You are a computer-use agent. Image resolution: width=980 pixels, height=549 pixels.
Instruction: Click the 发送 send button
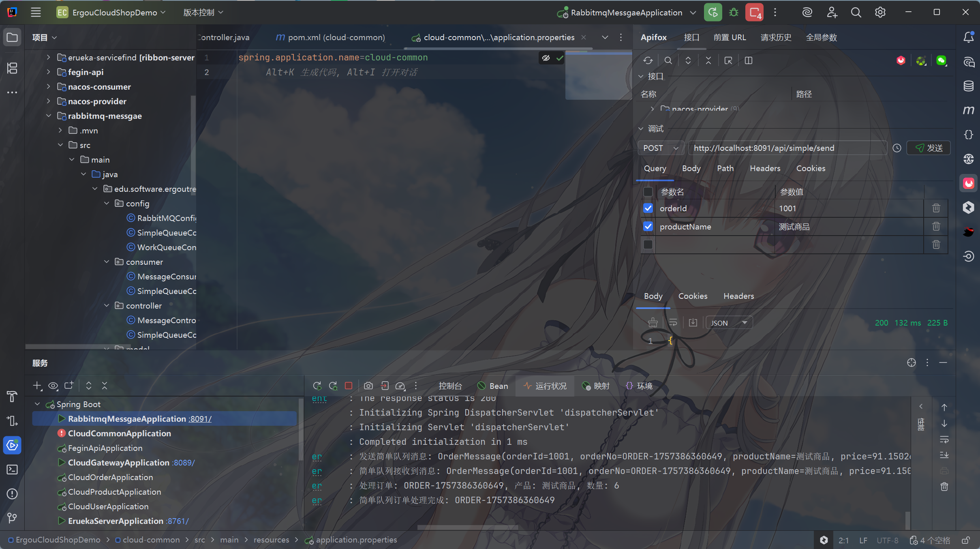[x=929, y=148]
